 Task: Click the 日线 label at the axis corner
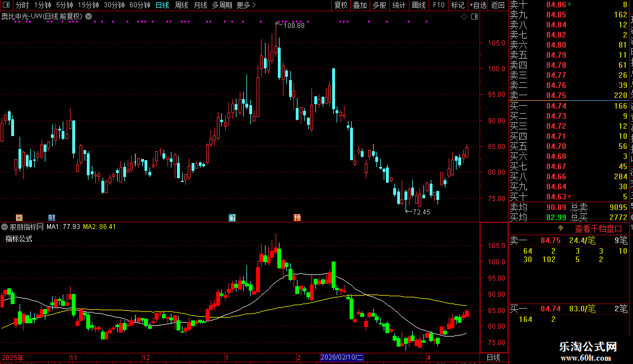(x=494, y=357)
